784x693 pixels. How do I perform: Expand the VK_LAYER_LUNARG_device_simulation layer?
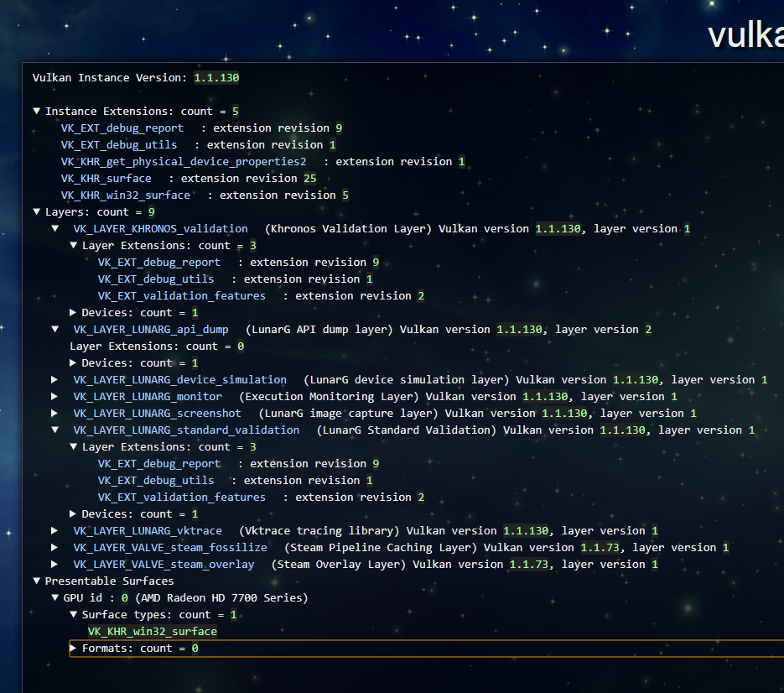55,379
